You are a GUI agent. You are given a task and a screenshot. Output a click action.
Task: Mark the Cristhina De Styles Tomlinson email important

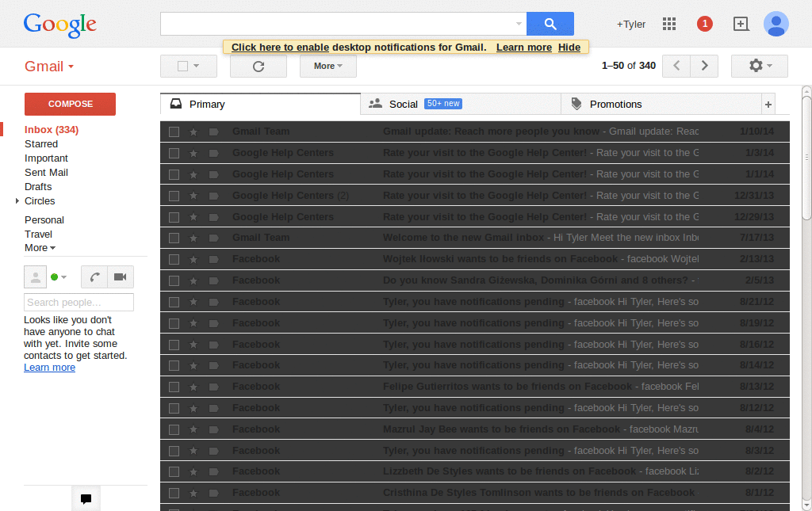[213, 493]
